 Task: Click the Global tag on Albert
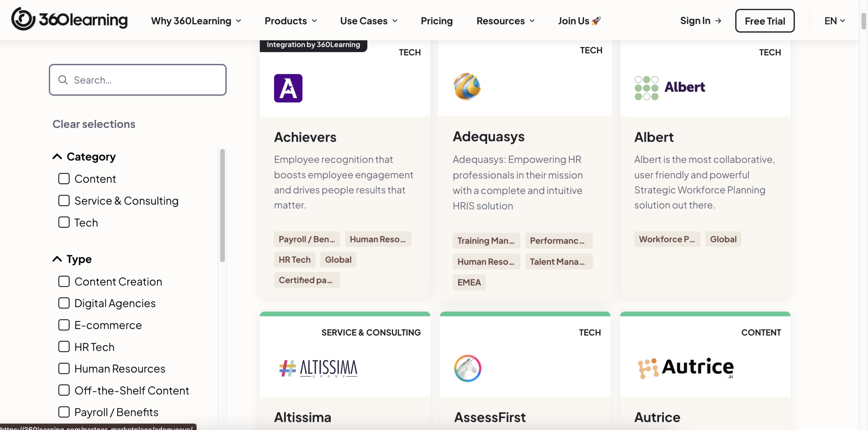coord(723,239)
